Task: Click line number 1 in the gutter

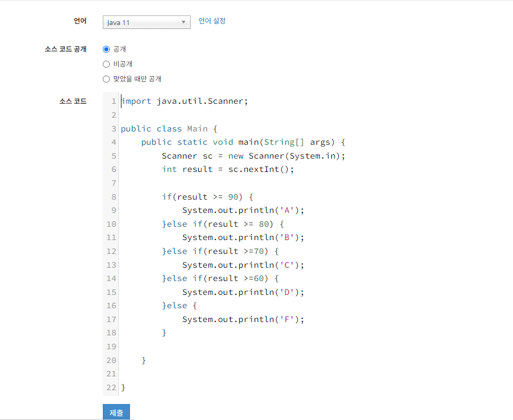Action: click(113, 101)
